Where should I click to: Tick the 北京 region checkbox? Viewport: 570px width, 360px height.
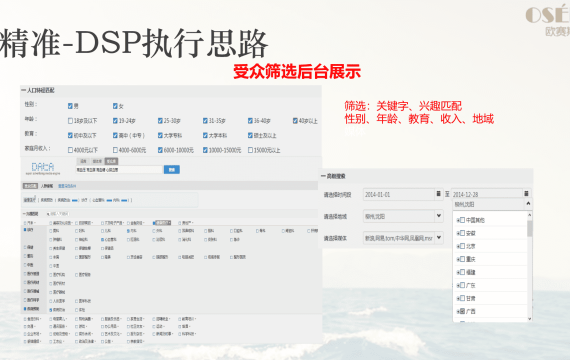click(462, 246)
